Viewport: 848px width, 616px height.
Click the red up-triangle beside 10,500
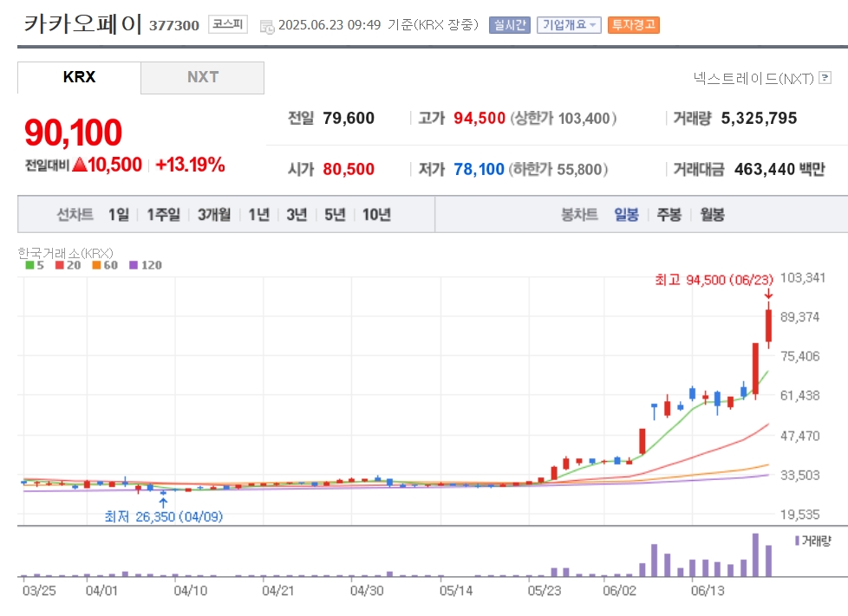[80, 165]
